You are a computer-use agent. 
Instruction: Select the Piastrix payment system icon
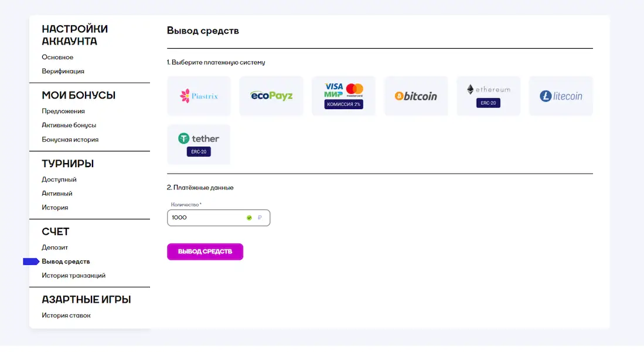pyautogui.click(x=199, y=96)
